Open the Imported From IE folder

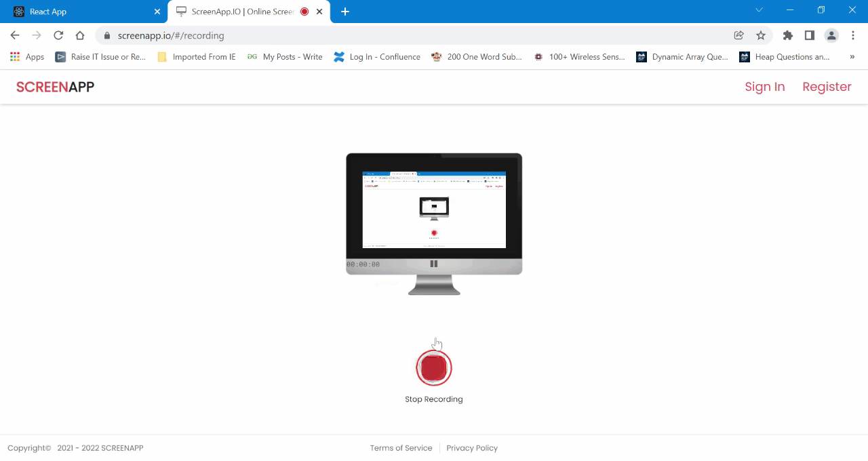click(x=197, y=57)
